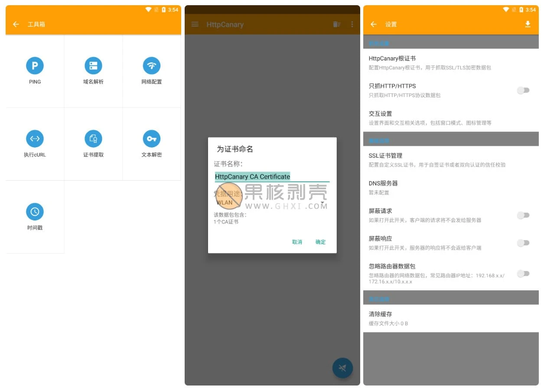Tap the download icon in 设置 header
The width and height of the screenshot is (544, 392).
coord(528,24)
